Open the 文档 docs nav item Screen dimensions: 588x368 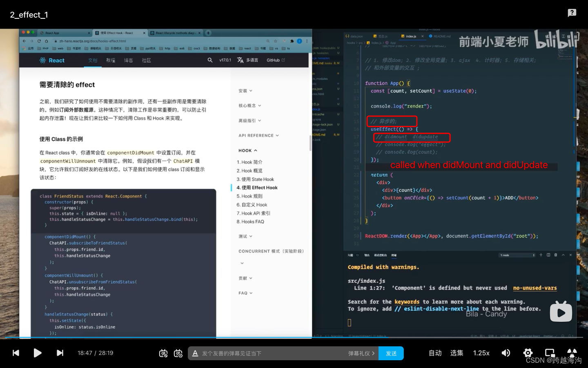coord(93,60)
